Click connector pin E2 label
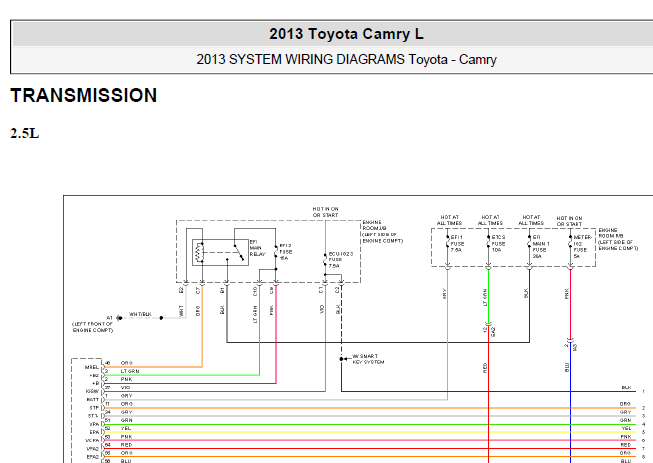Viewport: 653px width, 463px height. click(181, 290)
